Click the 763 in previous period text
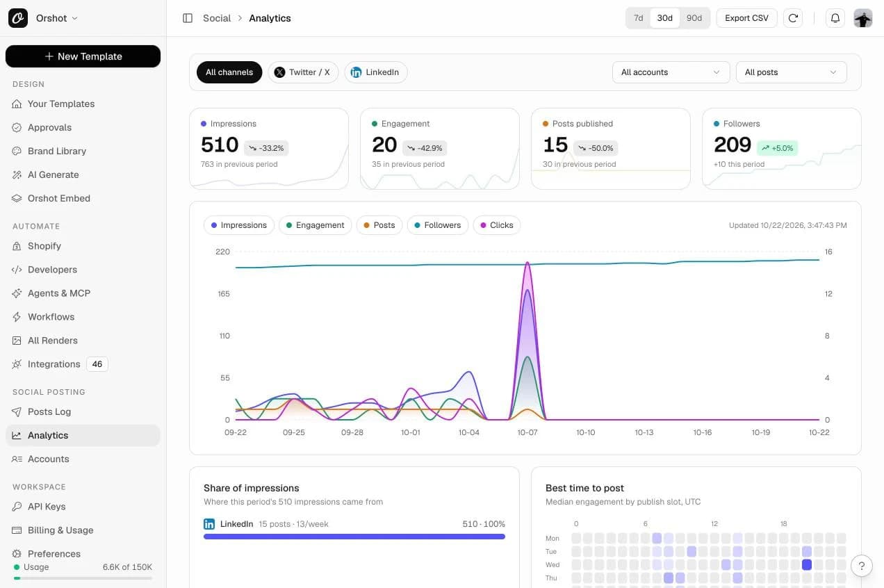Image resolution: width=884 pixels, height=588 pixels. coord(239,164)
